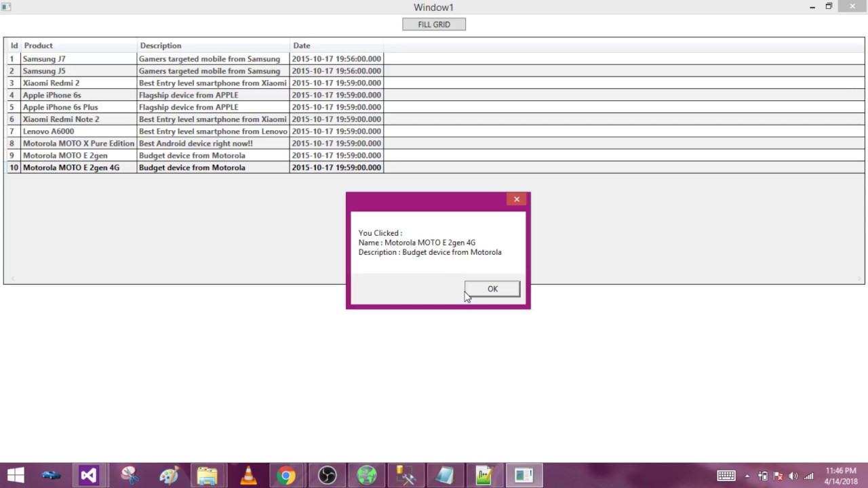Select the Lenovo A6000 product cell

click(79, 131)
